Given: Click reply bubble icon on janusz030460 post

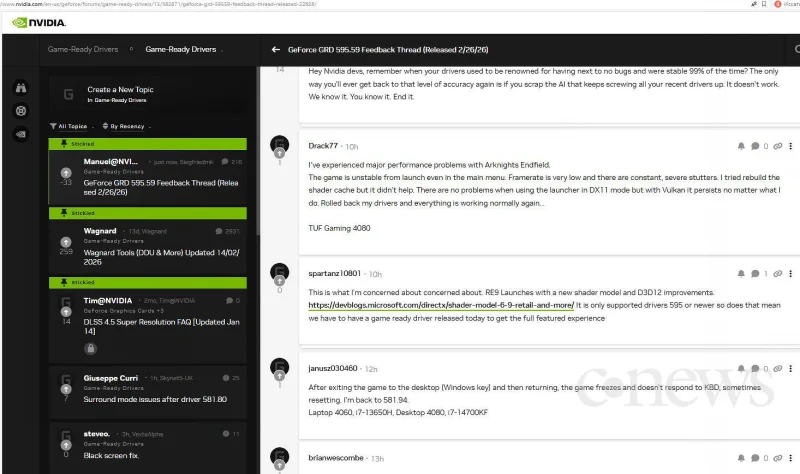Looking at the screenshot, I should [x=755, y=368].
